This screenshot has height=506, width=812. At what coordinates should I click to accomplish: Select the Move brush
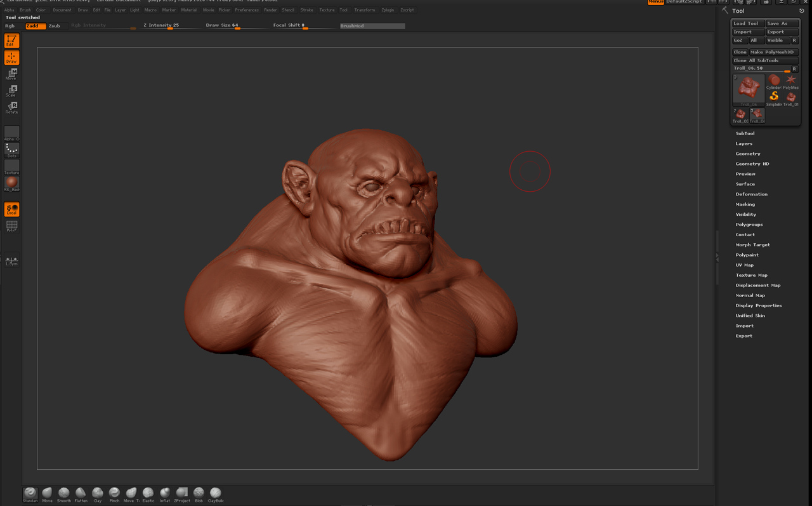47,494
